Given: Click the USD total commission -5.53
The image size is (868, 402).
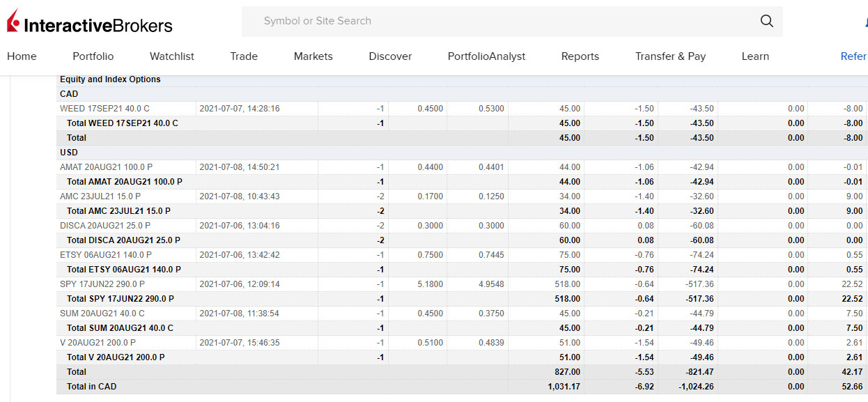Looking at the screenshot, I should (x=644, y=372).
